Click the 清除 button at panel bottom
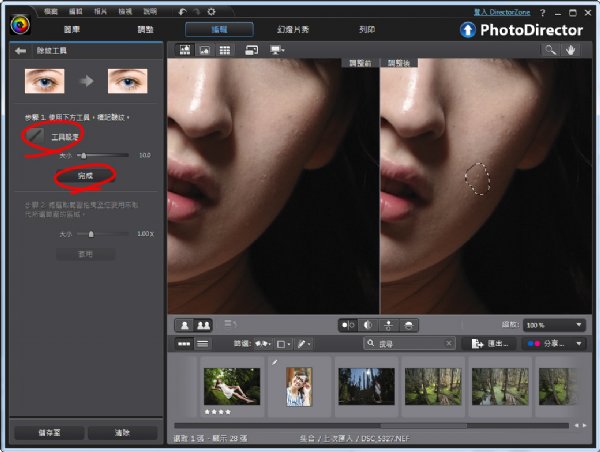Image resolution: width=600 pixels, height=452 pixels. tap(122, 432)
